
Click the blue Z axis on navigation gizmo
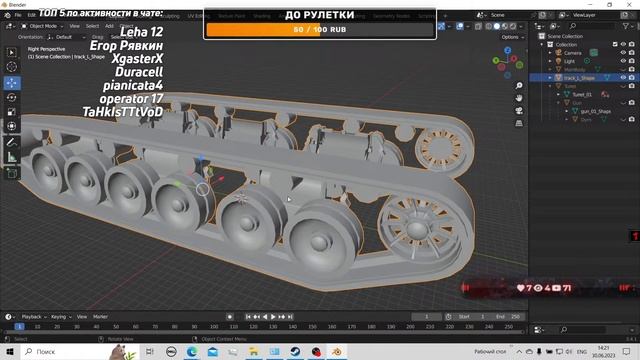click(x=507, y=50)
